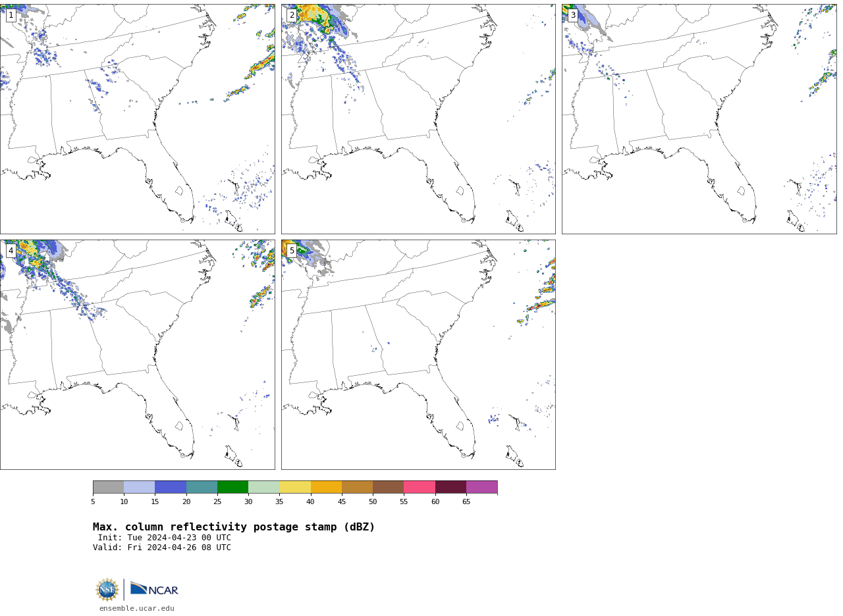The height and width of the screenshot is (616, 843).
Task: Click the number label '2' on second panel
Action: (x=292, y=15)
